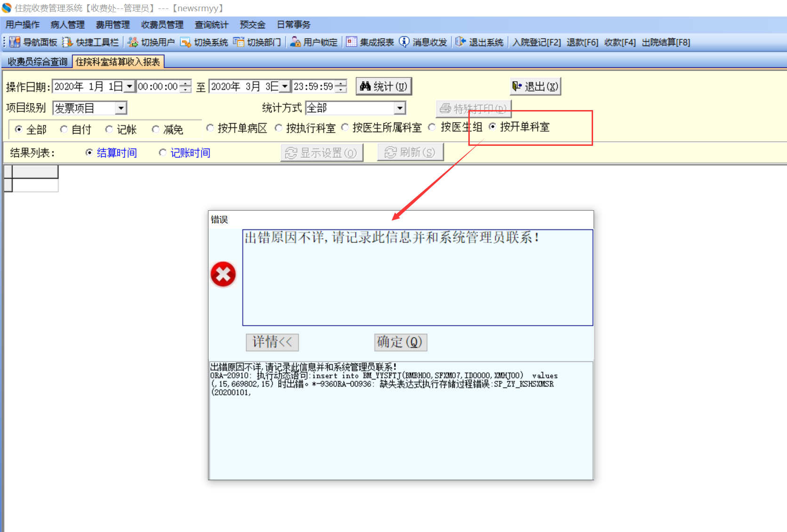The image size is (787, 532).
Task: Select the 全部 payment type radio button
Action: [19, 129]
